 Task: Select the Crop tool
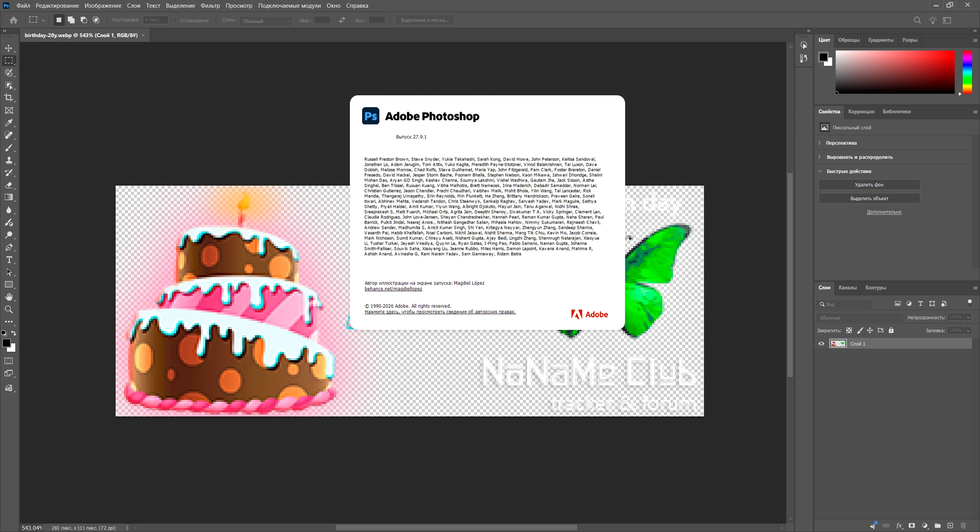[9, 98]
